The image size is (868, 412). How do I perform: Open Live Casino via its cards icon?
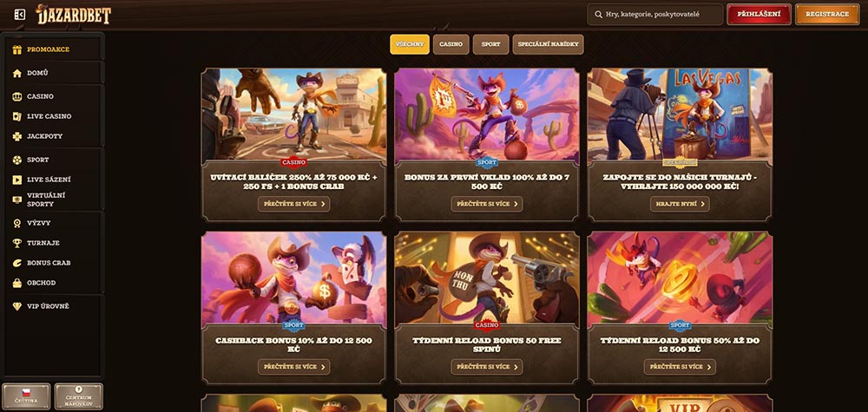[17, 116]
